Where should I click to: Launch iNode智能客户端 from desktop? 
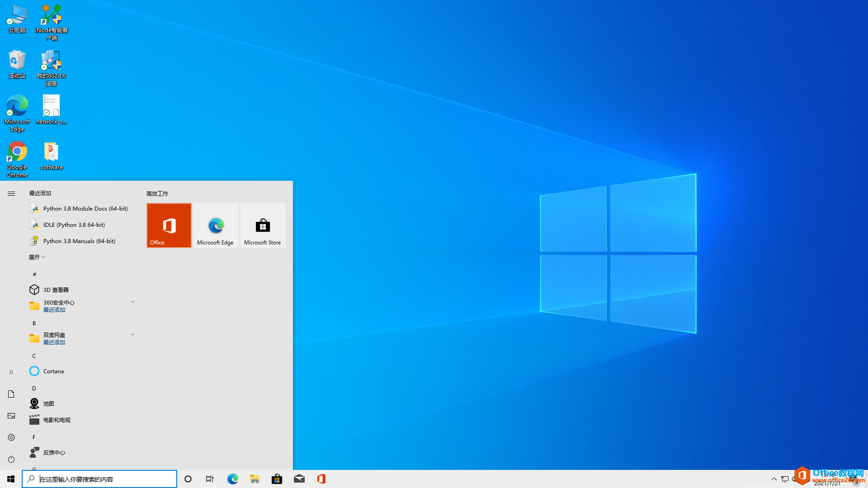(51, 21)
